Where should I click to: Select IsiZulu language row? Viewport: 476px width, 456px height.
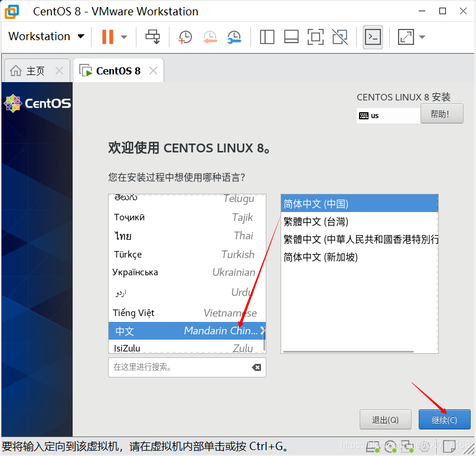[187, 347]
